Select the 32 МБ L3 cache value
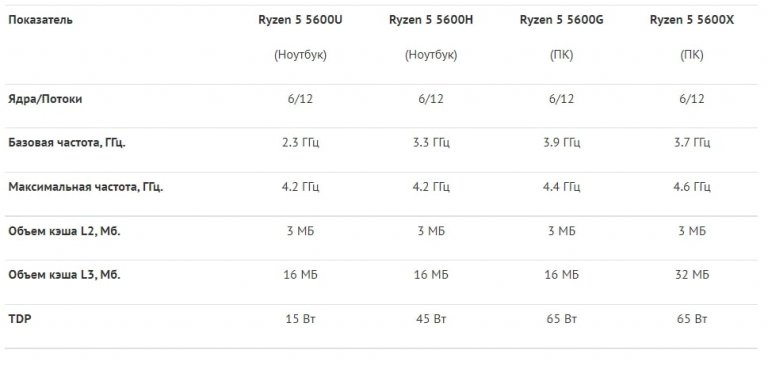Screen dimensions: 768x365 [x=692, y=275]
